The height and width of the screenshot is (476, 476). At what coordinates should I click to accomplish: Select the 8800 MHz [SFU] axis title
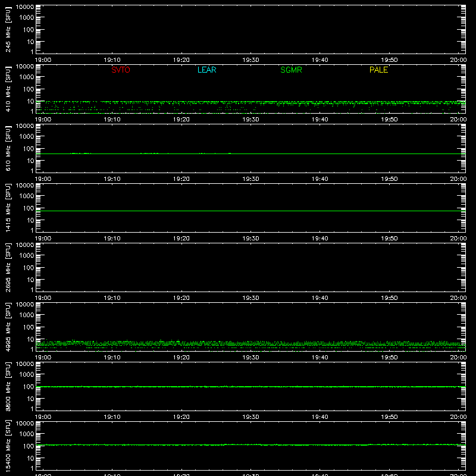tap(8, 386)
